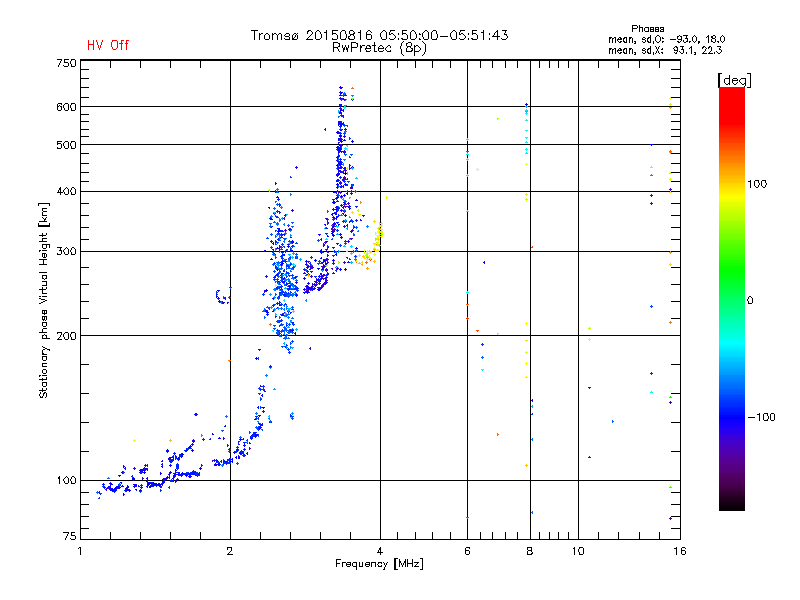Click the 75 km y-axis tick label

coord(69,536)
